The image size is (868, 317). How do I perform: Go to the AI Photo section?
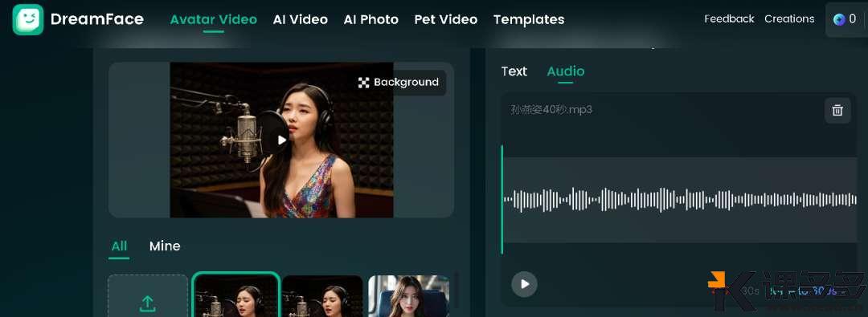tap(371, 19)
